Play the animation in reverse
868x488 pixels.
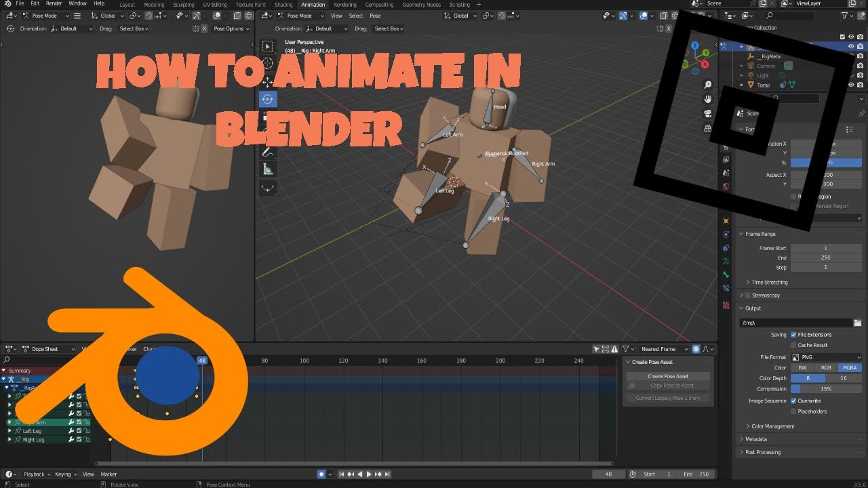tap(360, 474)
